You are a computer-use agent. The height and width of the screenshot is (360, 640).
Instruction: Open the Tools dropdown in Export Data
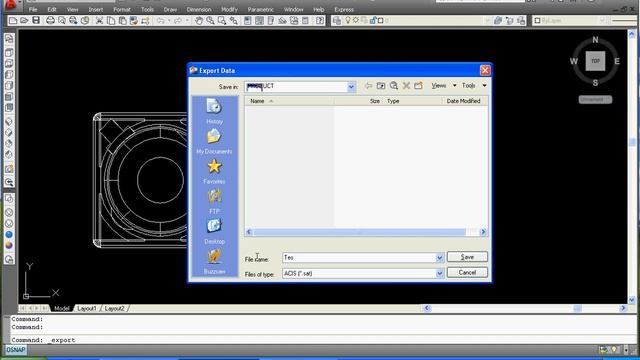coord(474,85)
